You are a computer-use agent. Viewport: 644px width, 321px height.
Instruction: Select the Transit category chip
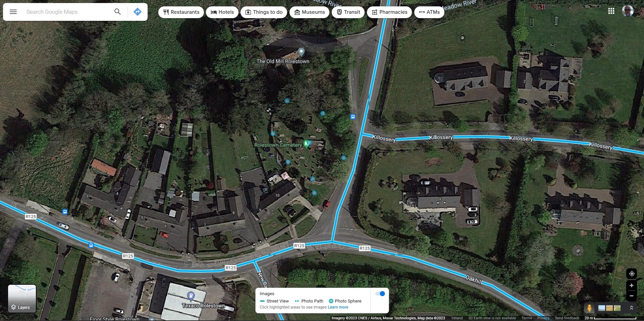348,12
